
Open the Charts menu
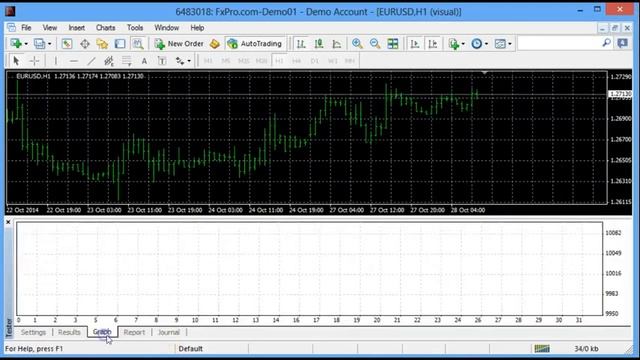click(x=105, y=28)
